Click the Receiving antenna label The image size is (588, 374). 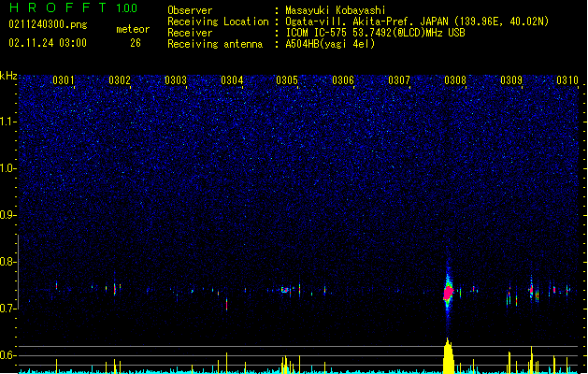(215, 44)
